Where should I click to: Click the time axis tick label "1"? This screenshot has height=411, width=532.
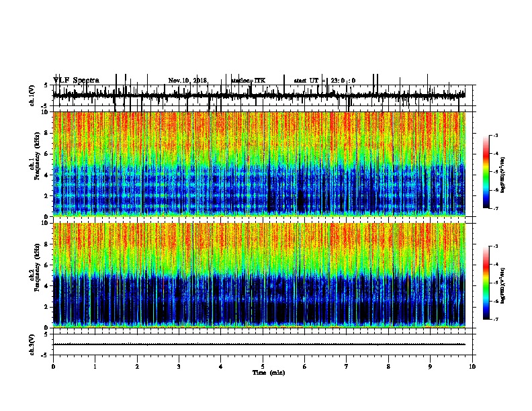point(95,367)
